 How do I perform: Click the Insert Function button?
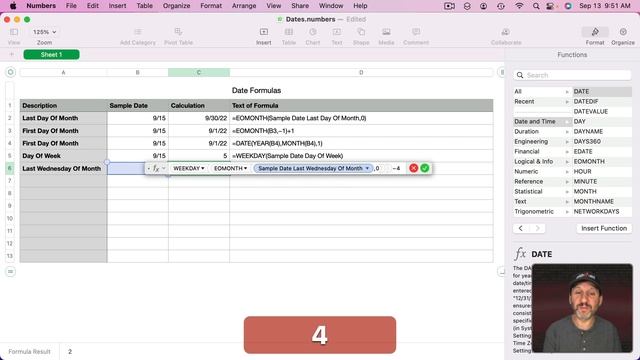604,228
